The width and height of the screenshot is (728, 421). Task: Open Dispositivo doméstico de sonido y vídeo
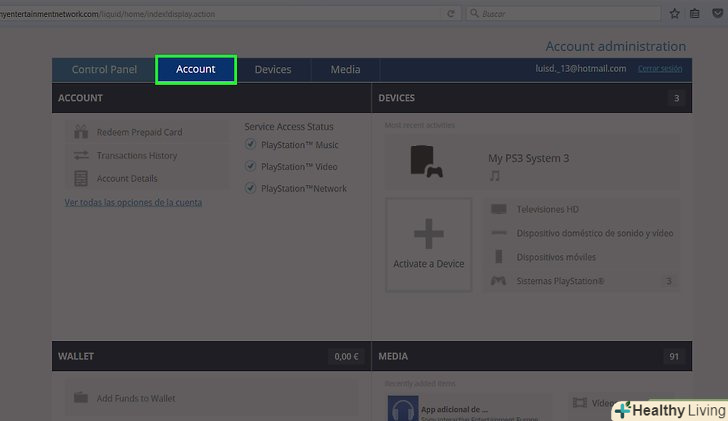(x=595, y=233)
